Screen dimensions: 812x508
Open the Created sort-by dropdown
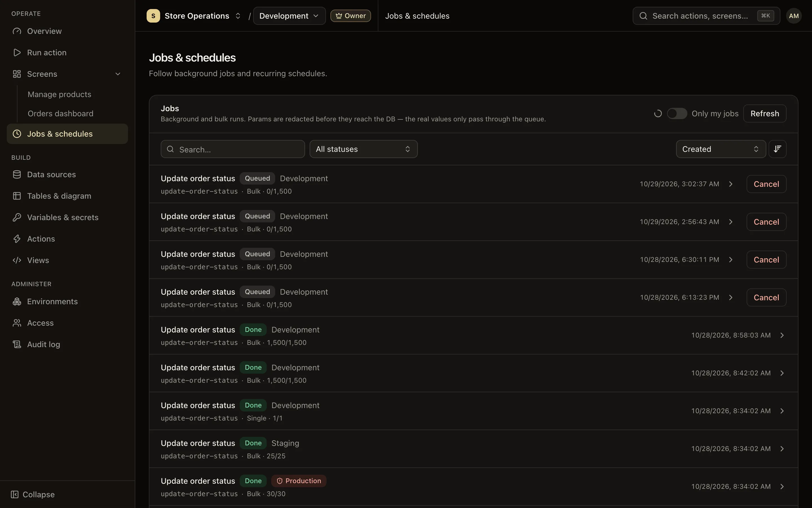click(x=721, y=149)
